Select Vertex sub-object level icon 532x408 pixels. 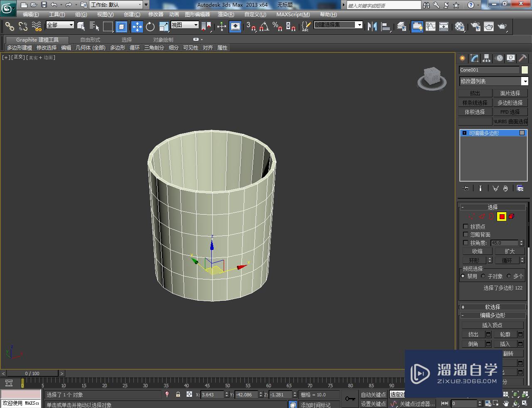coord(471,216)
